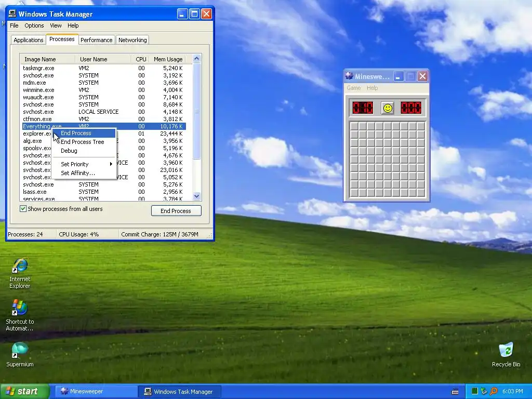Image resolution: width=532 pixels, height=399 pixels.
Task: Minimize the Minesweeper window
Action: click(398, 76)
